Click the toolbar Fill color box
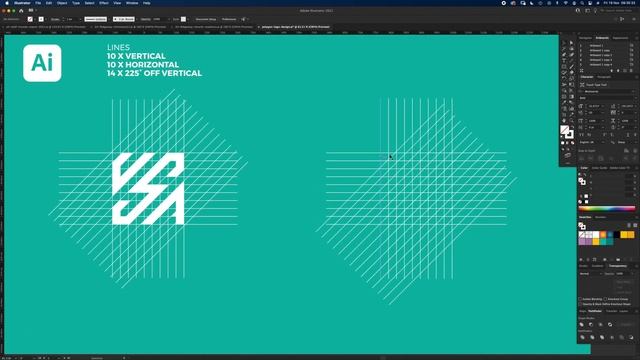Viewport: 640px width, 360px height. coord(564,129)
